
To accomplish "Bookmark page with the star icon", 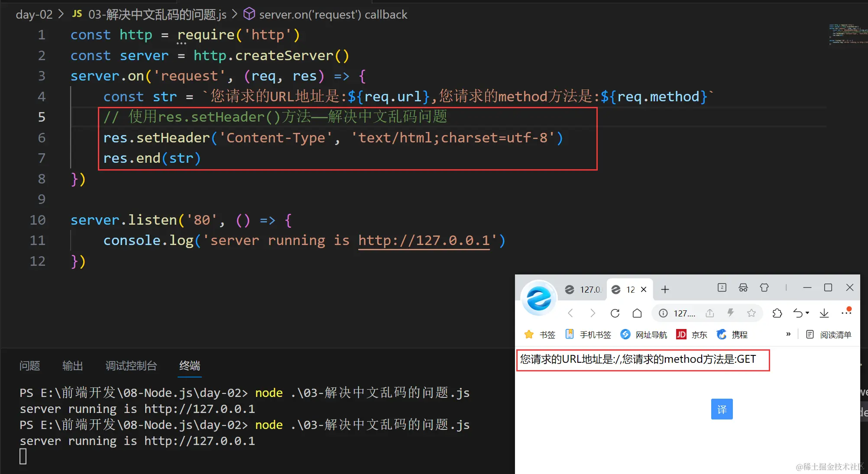I will [x=751, y=313].
